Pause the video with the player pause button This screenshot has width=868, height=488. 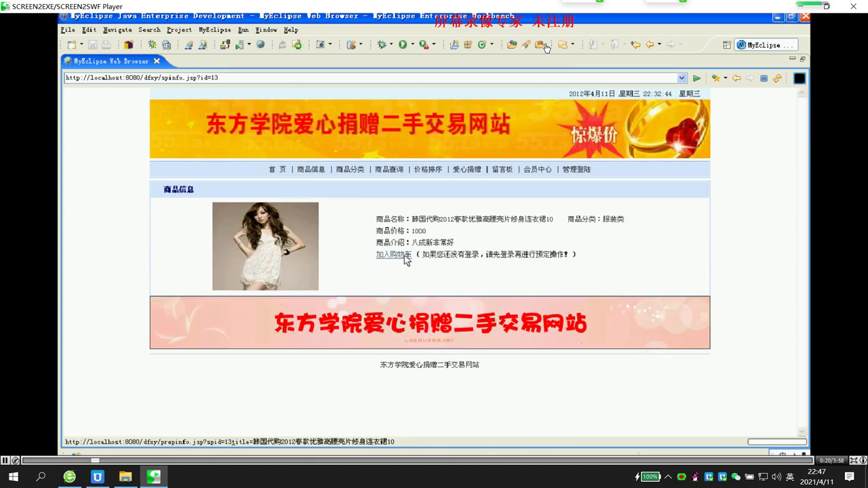coord(5,460)
